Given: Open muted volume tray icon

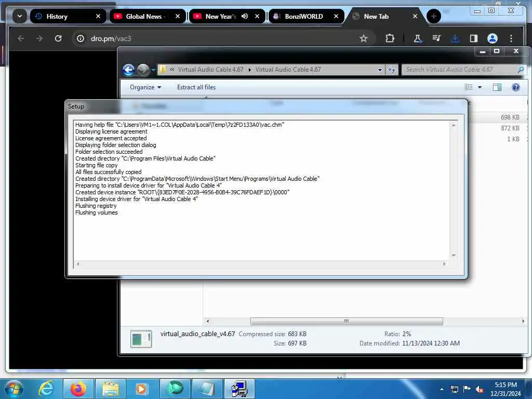Looking at the screenshot, I should 480,390.
